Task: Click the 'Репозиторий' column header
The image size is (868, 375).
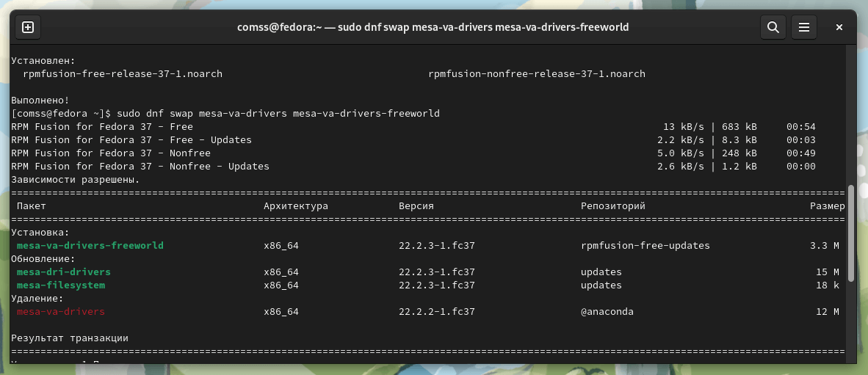Action: (613, 206)
